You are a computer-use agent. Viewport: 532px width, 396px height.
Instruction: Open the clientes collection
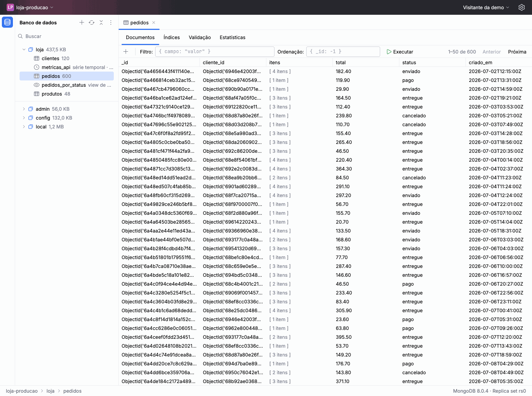66,58
